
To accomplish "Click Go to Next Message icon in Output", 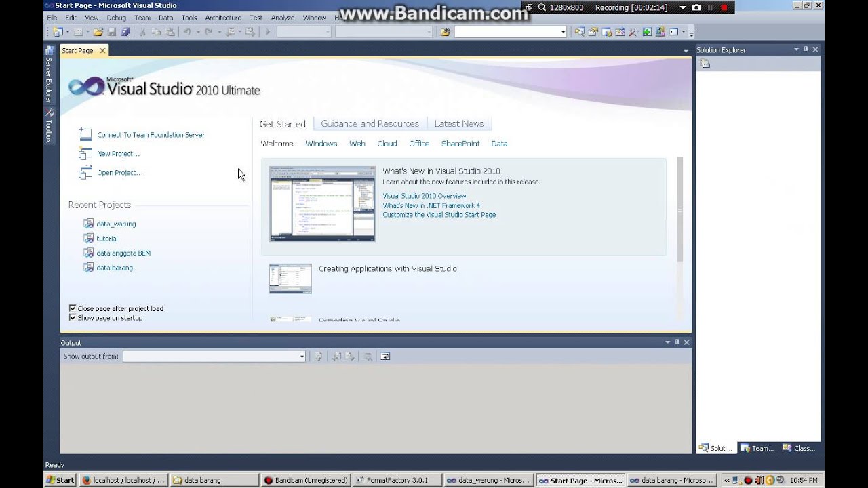I will tap(349, 356).
